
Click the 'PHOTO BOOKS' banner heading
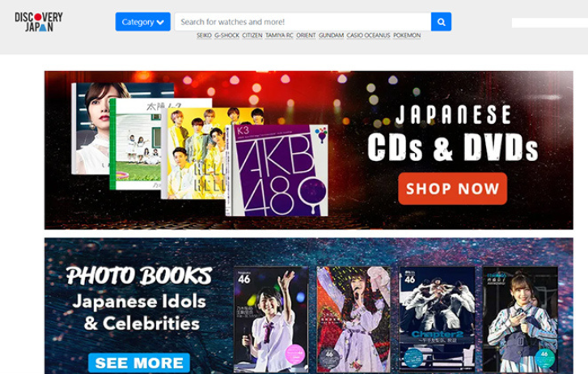(139, 275)
